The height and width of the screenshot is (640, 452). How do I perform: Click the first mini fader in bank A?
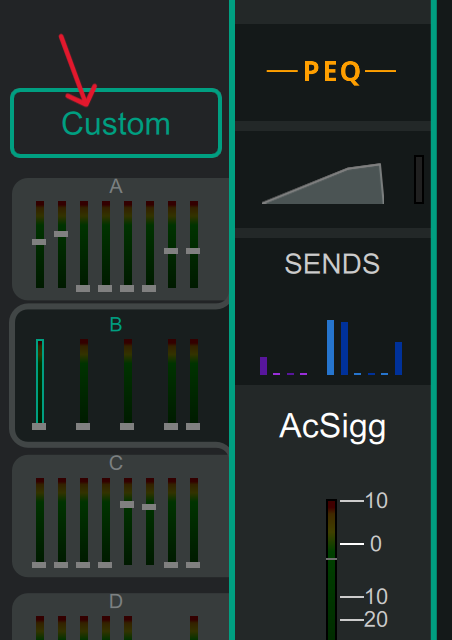40,244
